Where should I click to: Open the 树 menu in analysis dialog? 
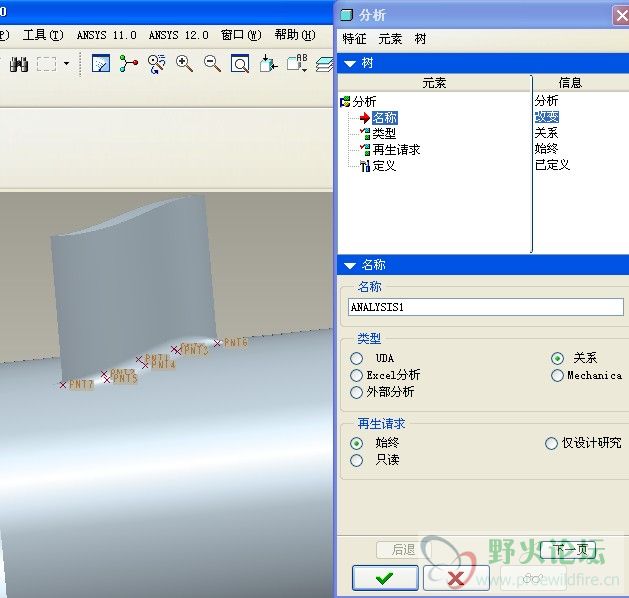pyautogui.click(x=420, y=39)
